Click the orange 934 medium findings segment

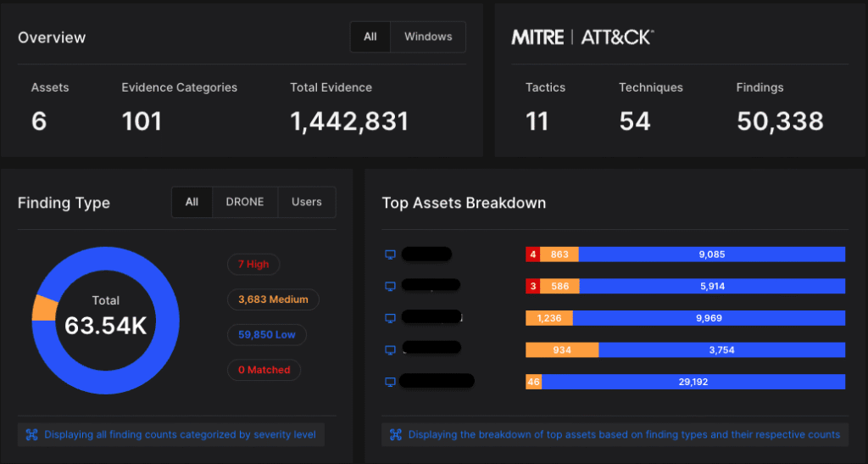click(x=562, y=349)
